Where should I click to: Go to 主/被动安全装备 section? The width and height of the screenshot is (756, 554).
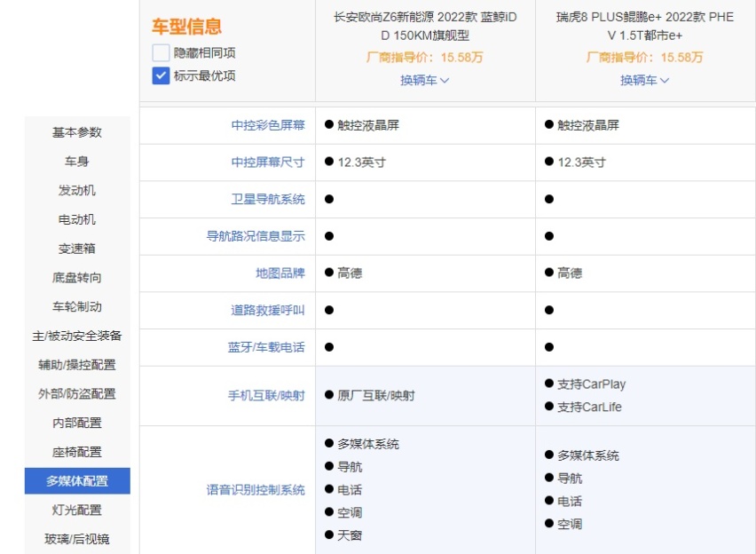coord(77,336)
